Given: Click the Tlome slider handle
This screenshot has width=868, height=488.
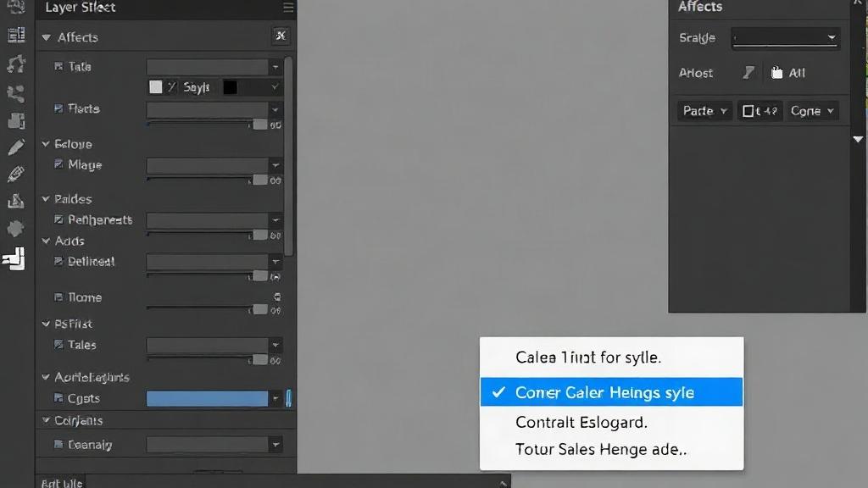Looking at the screenshot, I should (x=260, y=309).
